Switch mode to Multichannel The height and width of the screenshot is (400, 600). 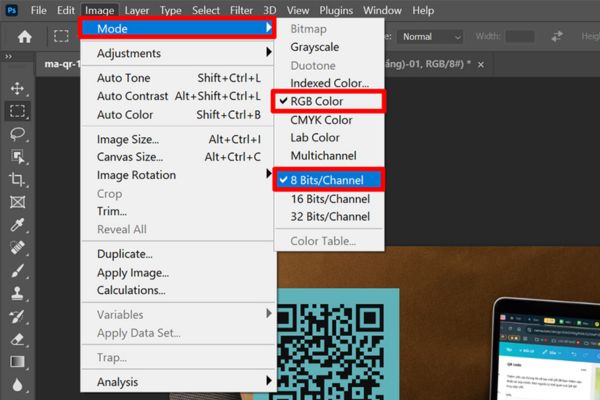coord(329,156)
